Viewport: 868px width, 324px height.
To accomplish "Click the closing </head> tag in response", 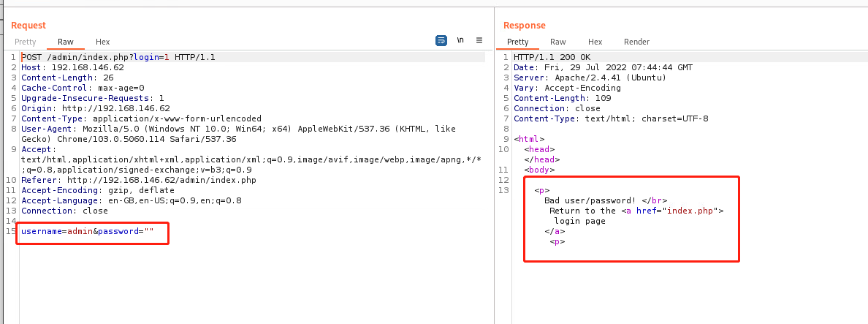I will tap(542, 159).
